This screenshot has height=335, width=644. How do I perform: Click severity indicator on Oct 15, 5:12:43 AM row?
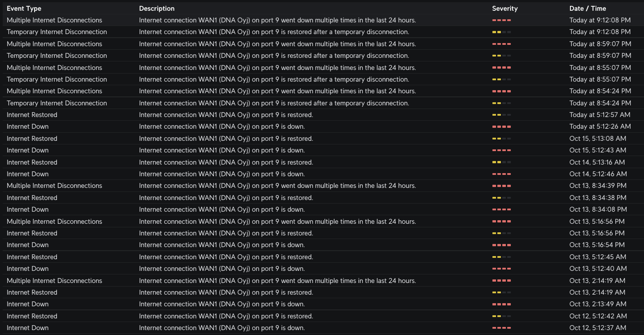pos(501,150)
